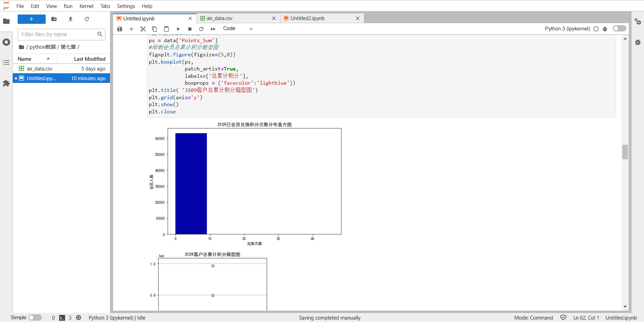Run the selected cell

pyautogui.click(x=178, y=29)
